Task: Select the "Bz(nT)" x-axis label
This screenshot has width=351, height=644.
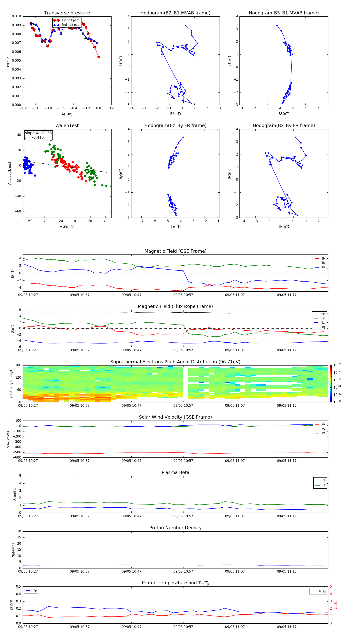Action: (175, 227)
